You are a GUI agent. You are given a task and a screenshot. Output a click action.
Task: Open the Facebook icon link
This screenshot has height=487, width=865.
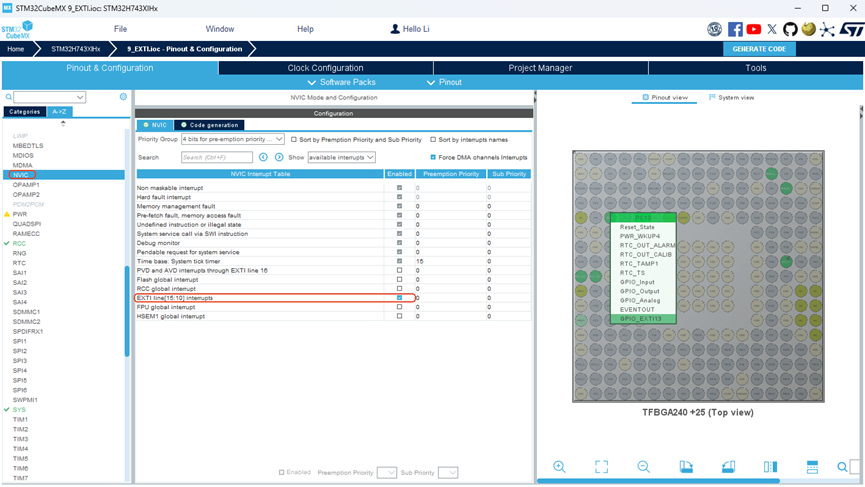735,29
